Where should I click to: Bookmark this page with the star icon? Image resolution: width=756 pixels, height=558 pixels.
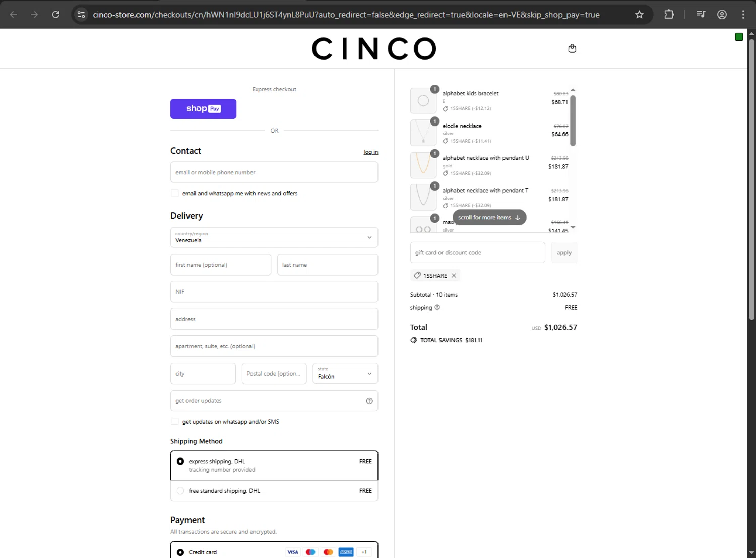click(x=639, y=15)
